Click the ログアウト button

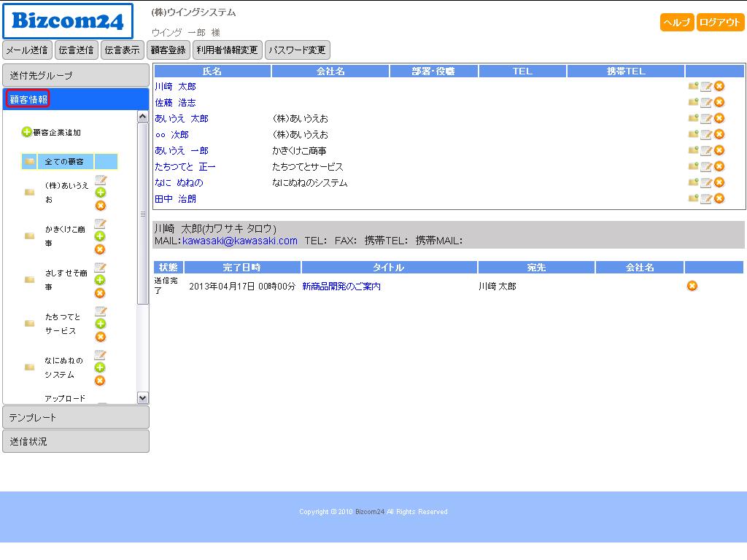(x=720, y=23)
